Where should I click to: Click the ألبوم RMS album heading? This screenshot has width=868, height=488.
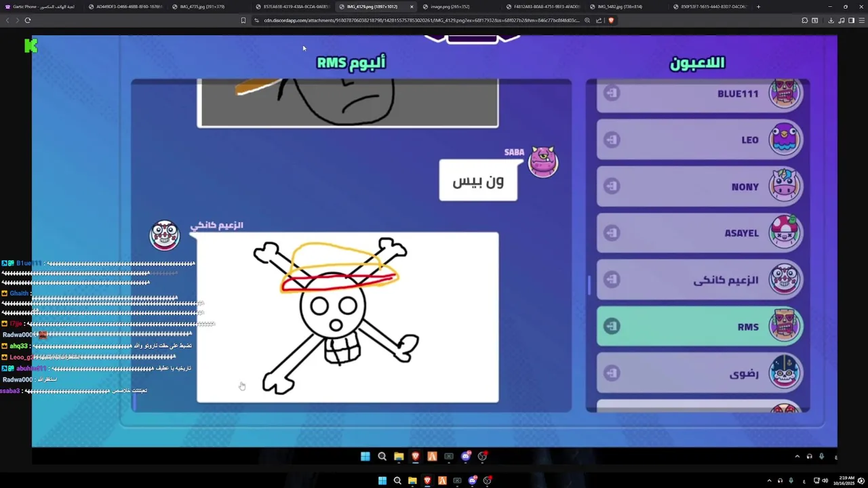[x=351, y=63]
